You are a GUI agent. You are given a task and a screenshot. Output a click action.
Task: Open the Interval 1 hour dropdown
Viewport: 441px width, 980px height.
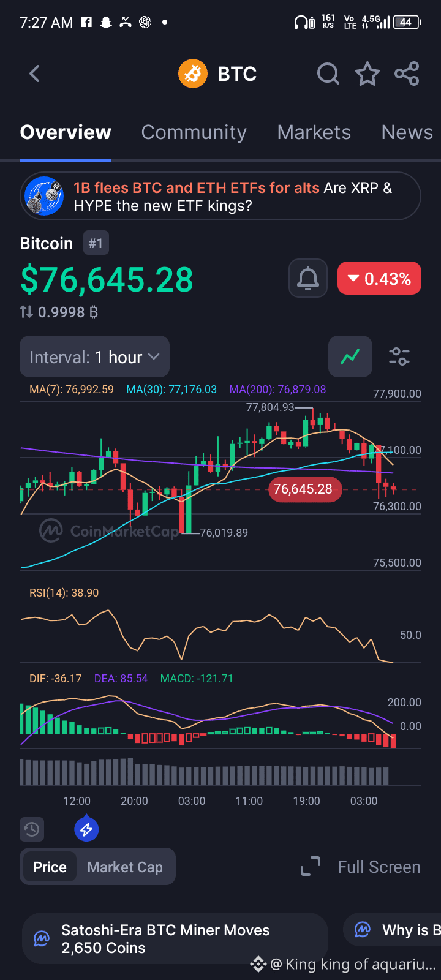(x=94, y=357)
